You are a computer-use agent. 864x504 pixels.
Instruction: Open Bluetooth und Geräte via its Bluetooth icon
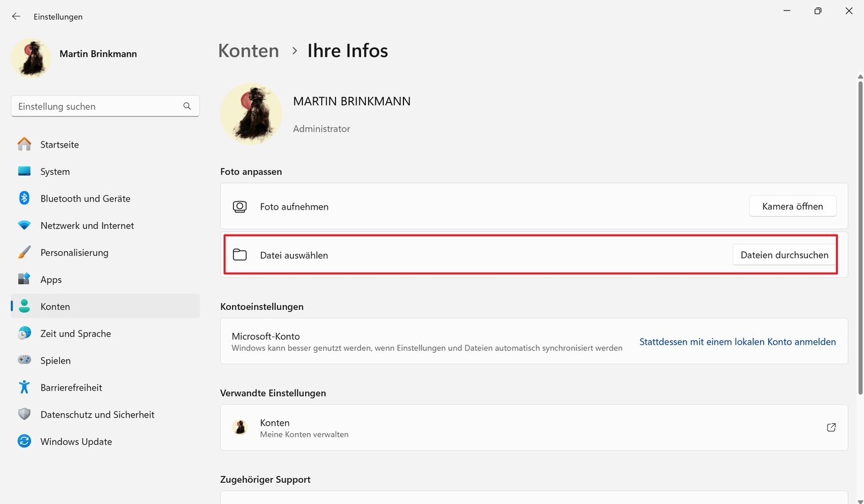tap(24, 198)
